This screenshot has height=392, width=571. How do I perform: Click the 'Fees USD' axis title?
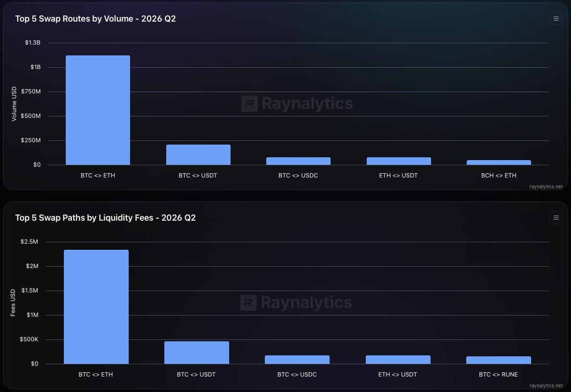(x=13, y=303)
